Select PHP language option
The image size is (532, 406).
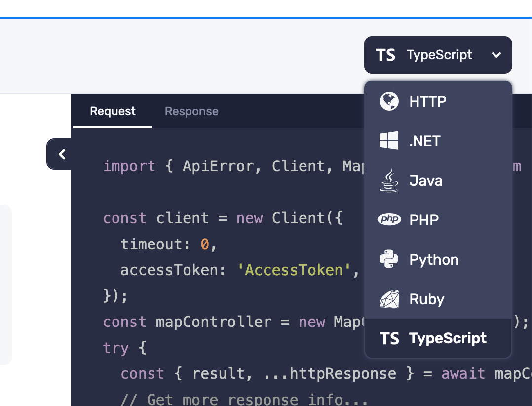click(438, 220)
